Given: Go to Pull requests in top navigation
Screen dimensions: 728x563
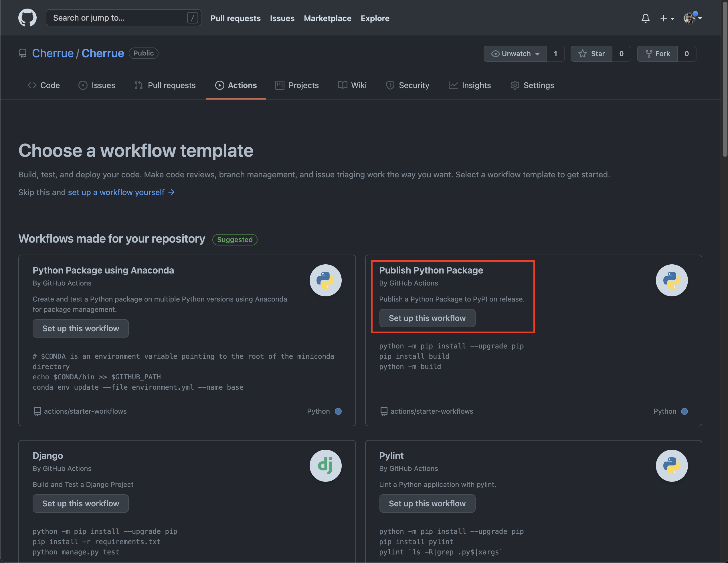Looking at the screenshot, I should (x=235, y=18).
